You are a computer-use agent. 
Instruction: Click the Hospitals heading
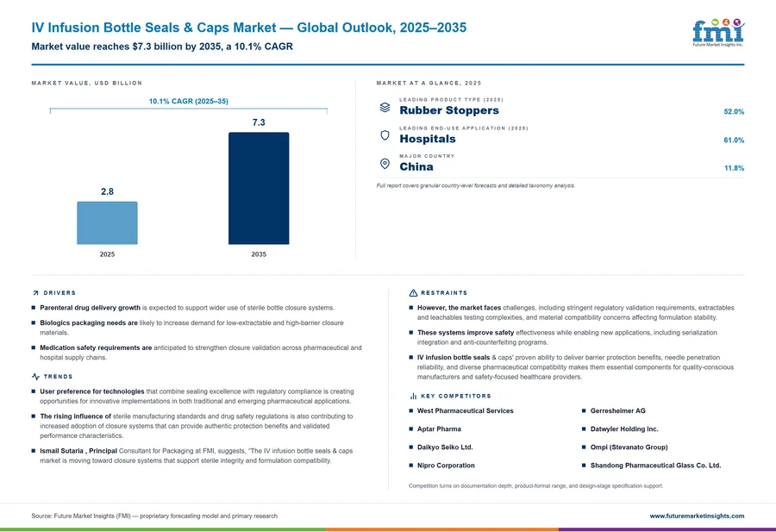(428, 139)
